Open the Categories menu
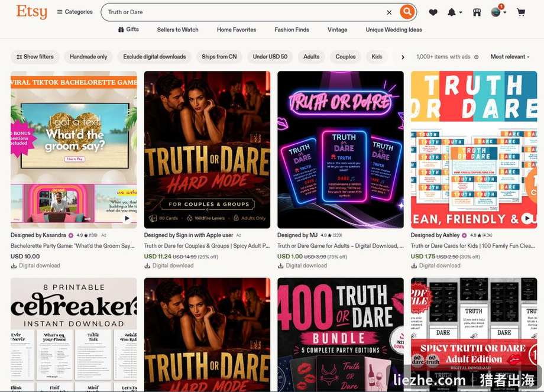 pyautogui.click(x=75, y=12)
